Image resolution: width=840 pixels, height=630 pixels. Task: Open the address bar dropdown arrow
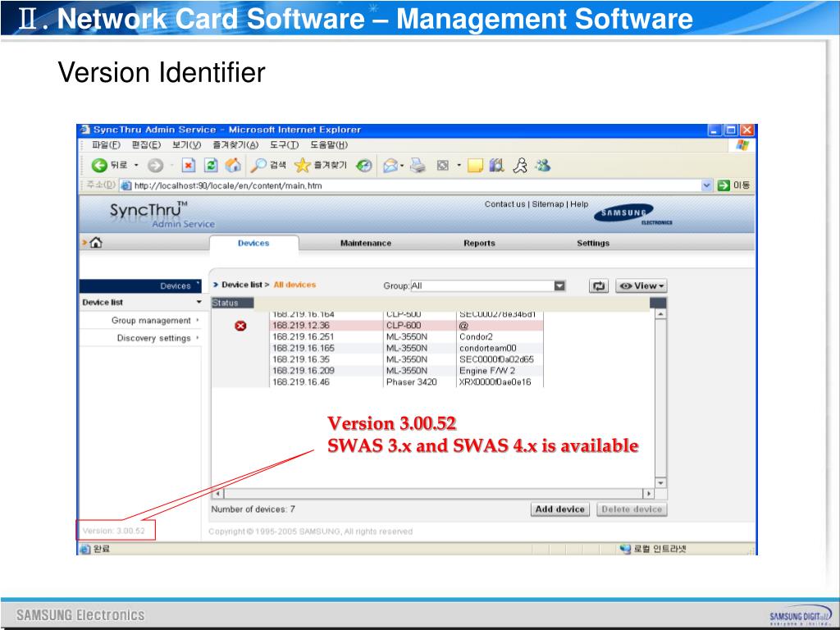tap(707, 185)
